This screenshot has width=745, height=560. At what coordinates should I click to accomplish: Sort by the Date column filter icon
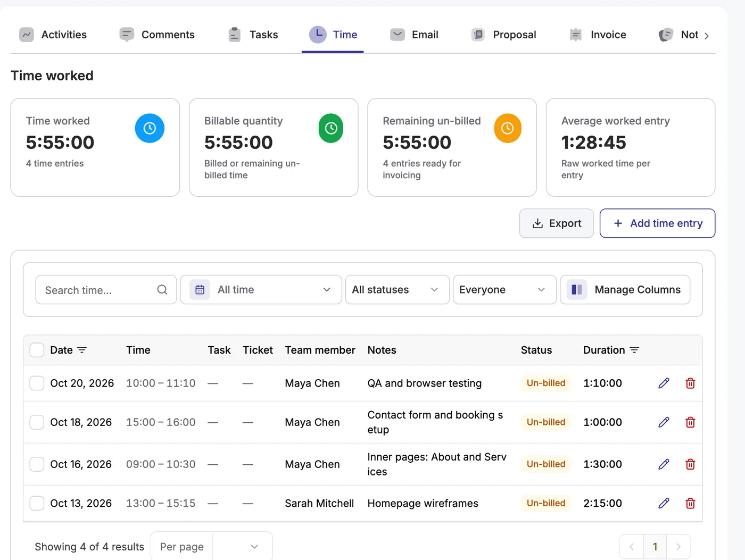pos(82,350)
